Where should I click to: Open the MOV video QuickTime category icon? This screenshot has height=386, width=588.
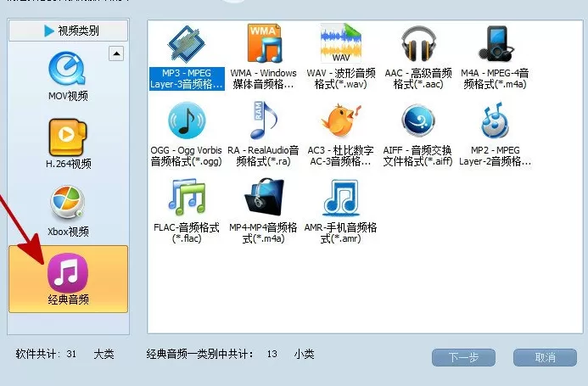coord(68,68)
